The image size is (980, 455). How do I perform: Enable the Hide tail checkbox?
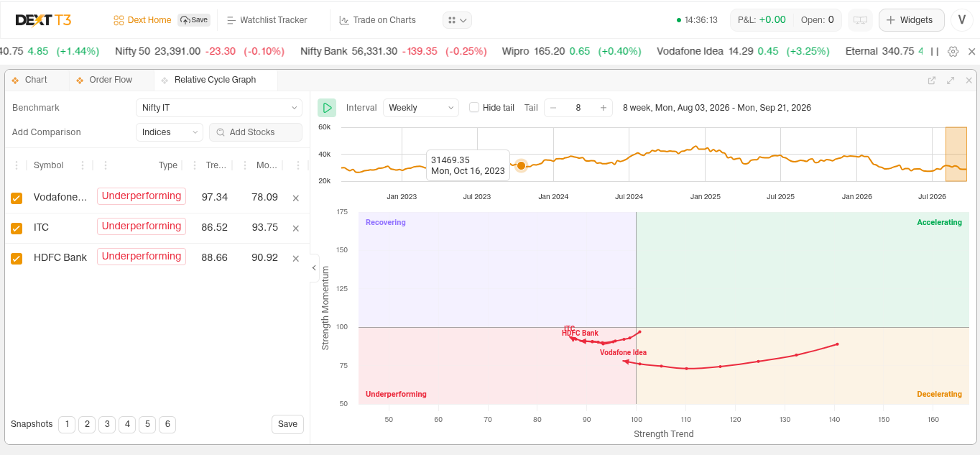[474, 108]
